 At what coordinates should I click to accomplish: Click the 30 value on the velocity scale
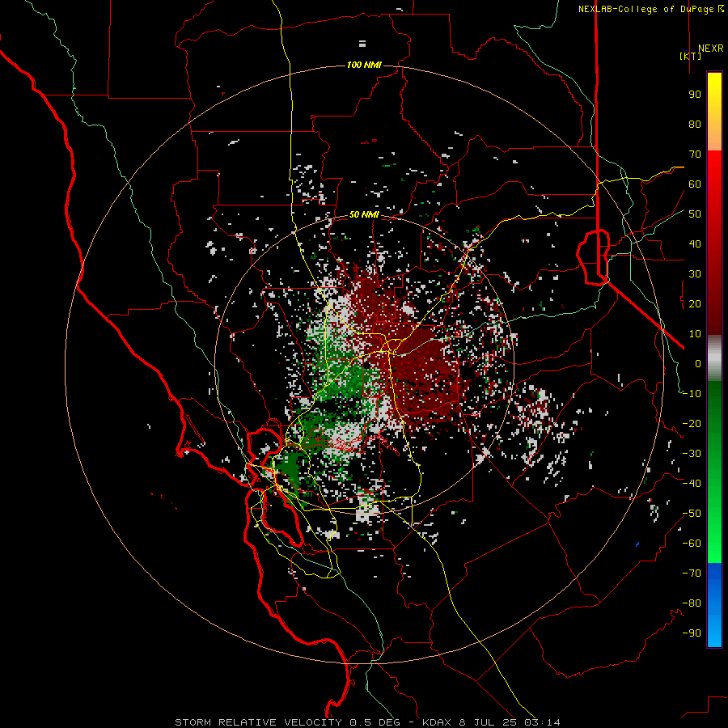coord(695,274)
